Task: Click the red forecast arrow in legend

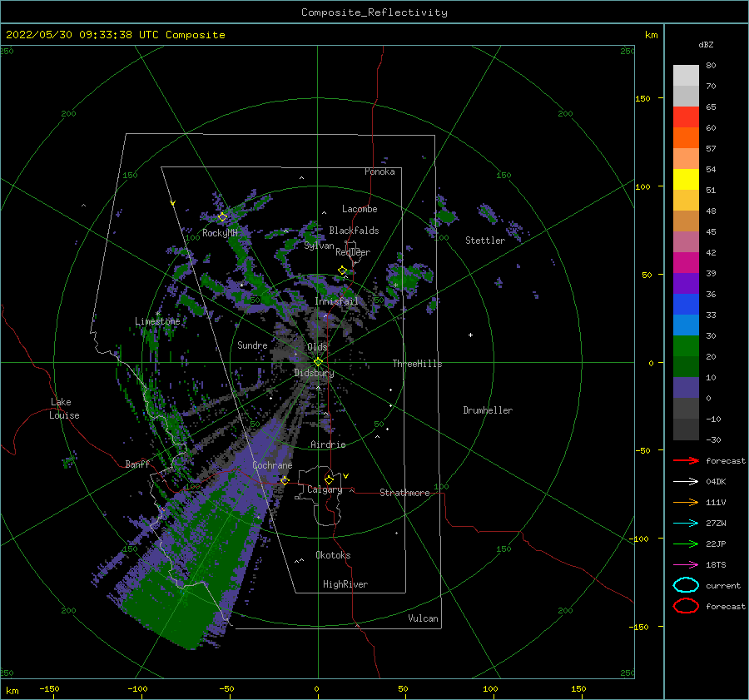Action: (x=686, y=460)
